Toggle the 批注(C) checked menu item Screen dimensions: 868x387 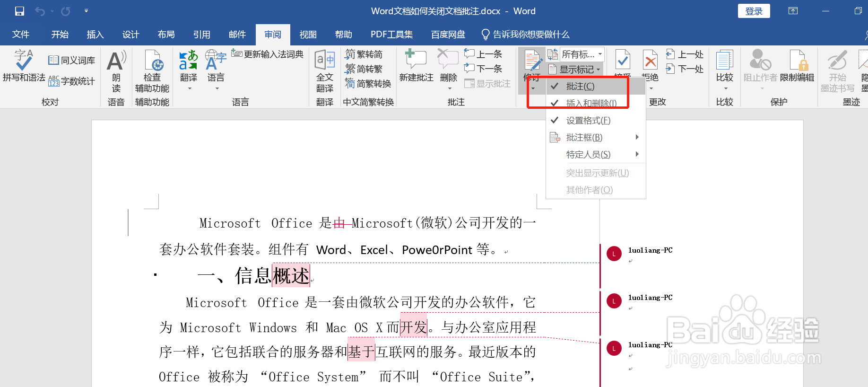pyautogui.click(x=596, y=86)
